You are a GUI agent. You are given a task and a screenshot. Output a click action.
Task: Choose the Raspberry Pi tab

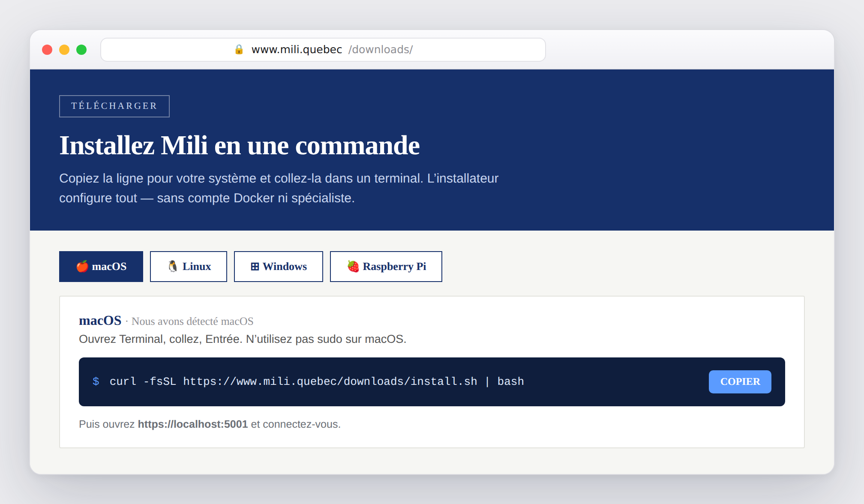pyautogui.click(x=386, y=267)
